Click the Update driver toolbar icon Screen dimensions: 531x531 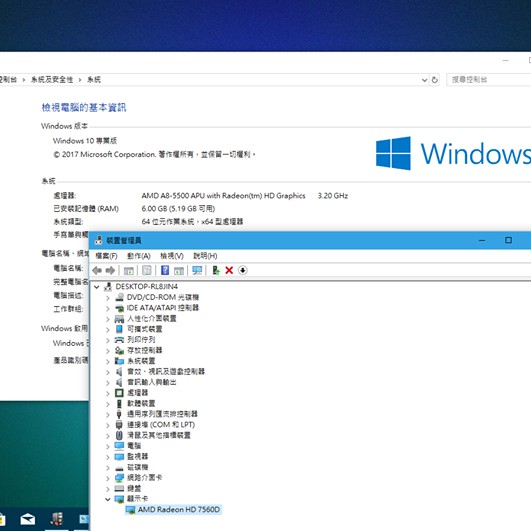click(216, 270)
